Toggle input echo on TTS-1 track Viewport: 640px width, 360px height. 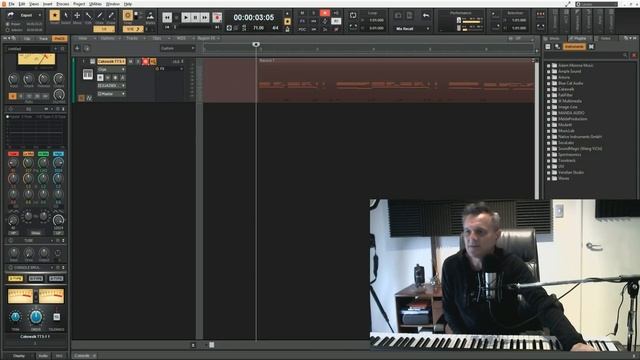pyautogui.click(x=153, y=61)
